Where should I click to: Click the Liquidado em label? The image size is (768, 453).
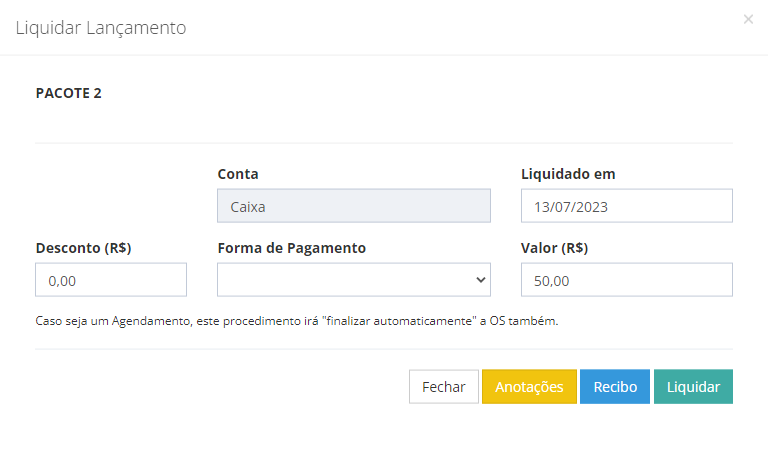[568, 174]
